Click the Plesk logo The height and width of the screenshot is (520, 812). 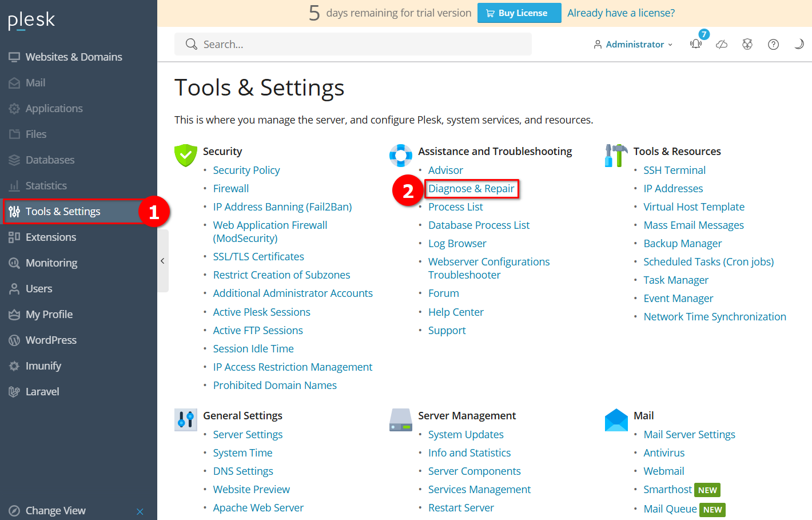31,20
